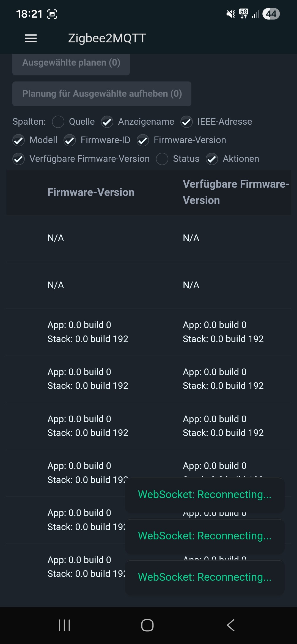Uncheck the Anzeigename column
The image size is (297, 644).
(x=107, y=122)
